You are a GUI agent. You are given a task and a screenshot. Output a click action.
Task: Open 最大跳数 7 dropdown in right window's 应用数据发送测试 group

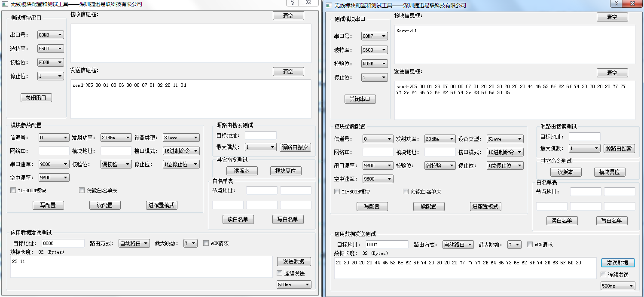pyautogui.click(x=514, y=245)
